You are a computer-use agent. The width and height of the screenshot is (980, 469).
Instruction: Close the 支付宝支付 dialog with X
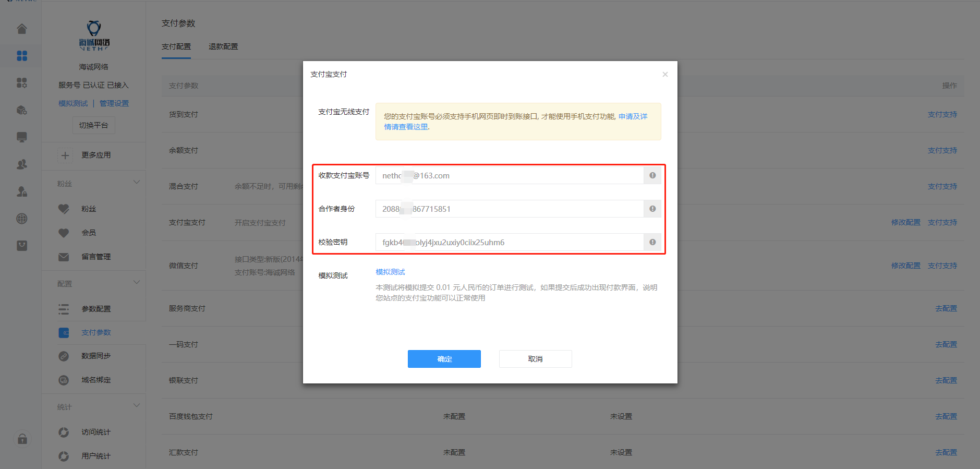(x=665, y=74)
